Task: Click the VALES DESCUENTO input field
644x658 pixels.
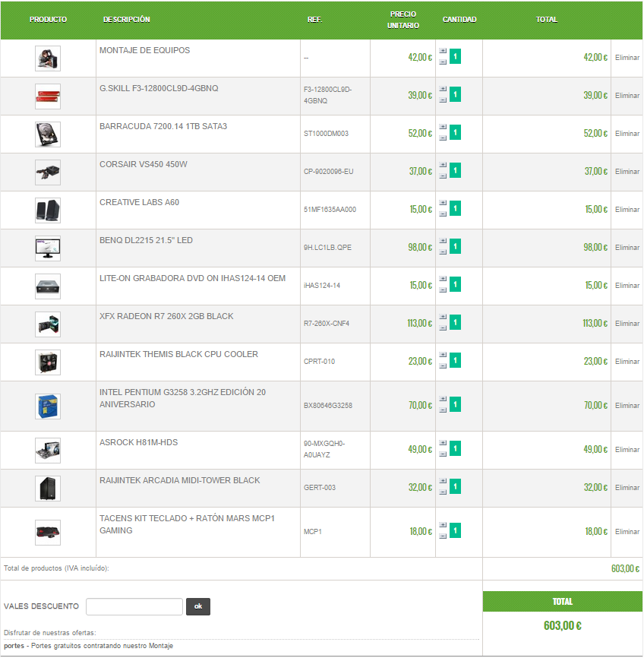Action: click(x=134, y=606)
